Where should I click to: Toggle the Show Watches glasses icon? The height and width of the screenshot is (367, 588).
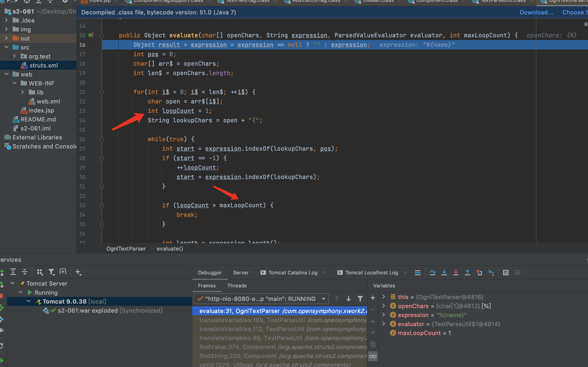[373, 356]
